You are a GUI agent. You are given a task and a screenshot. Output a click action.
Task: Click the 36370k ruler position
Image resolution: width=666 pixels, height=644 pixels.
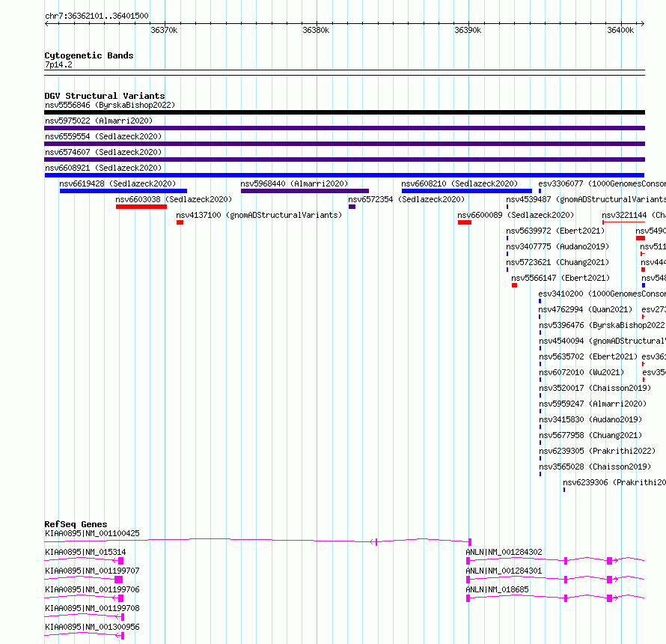click(164, 30)
